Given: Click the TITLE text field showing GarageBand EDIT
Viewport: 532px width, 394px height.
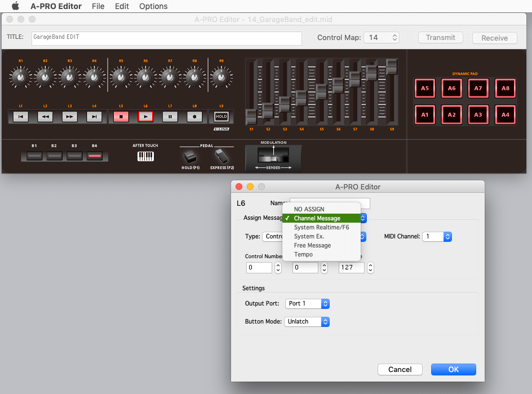Looking at the screenshot, I should tap(166, 38).
